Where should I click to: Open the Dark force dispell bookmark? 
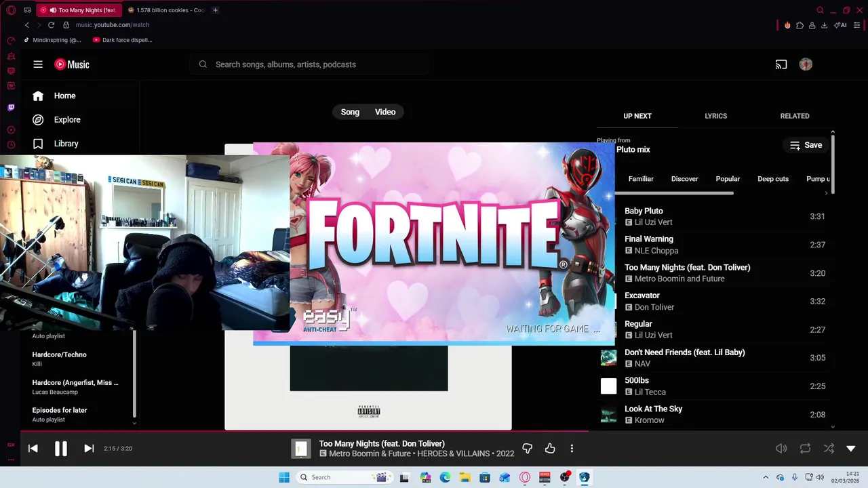[x=123, y=40]
